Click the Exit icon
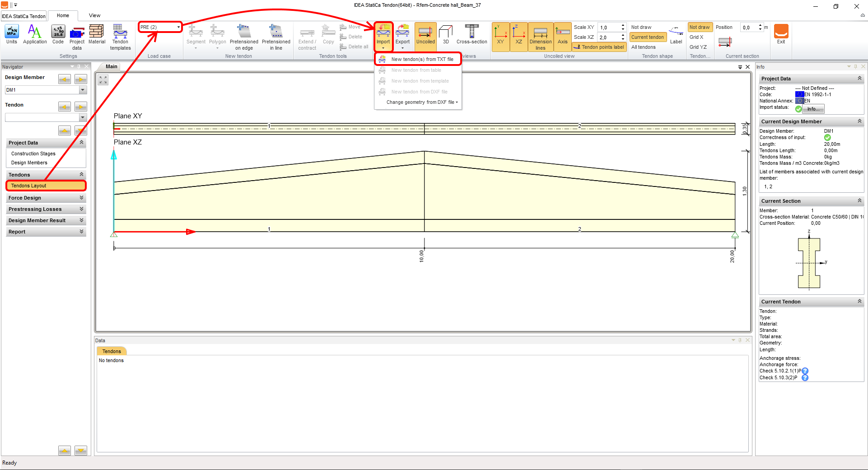868x470 pixels. pos(781,35)
